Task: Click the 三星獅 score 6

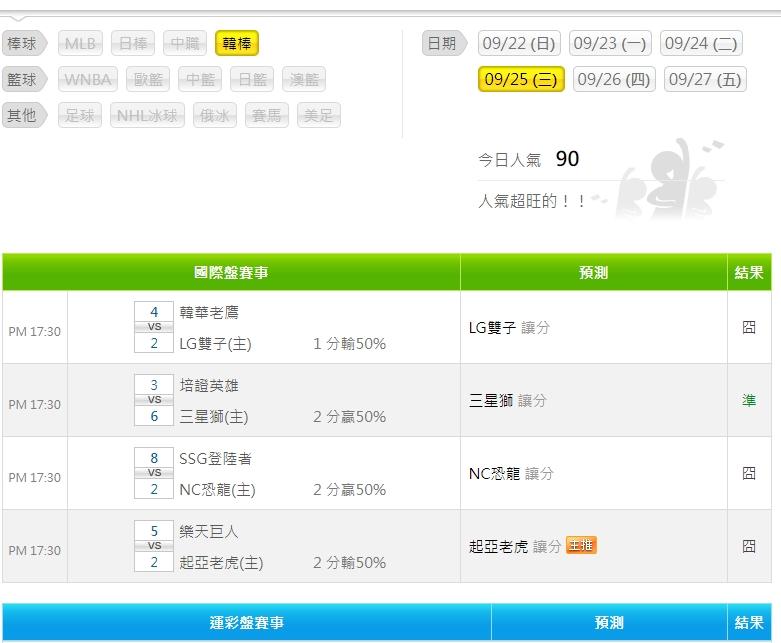Action: click(x=154, y=416)
